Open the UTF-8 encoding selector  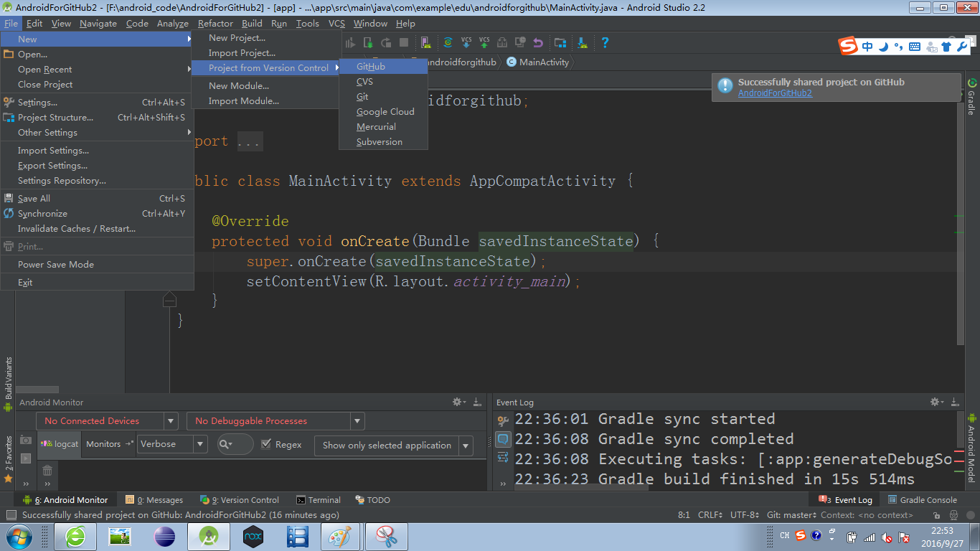click(745, 515)
